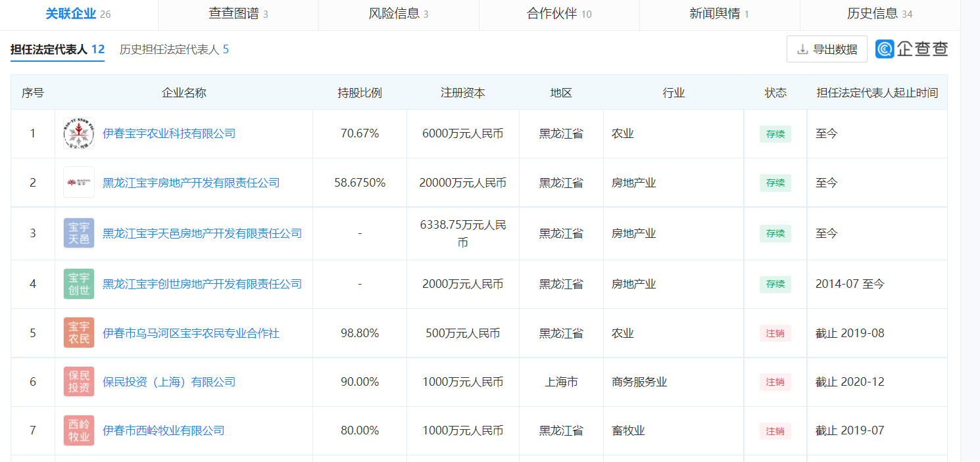Open the 保民投资（上海）有限公司 link
Viewport: 980px width, 462px height.
(x=169, y=382)
